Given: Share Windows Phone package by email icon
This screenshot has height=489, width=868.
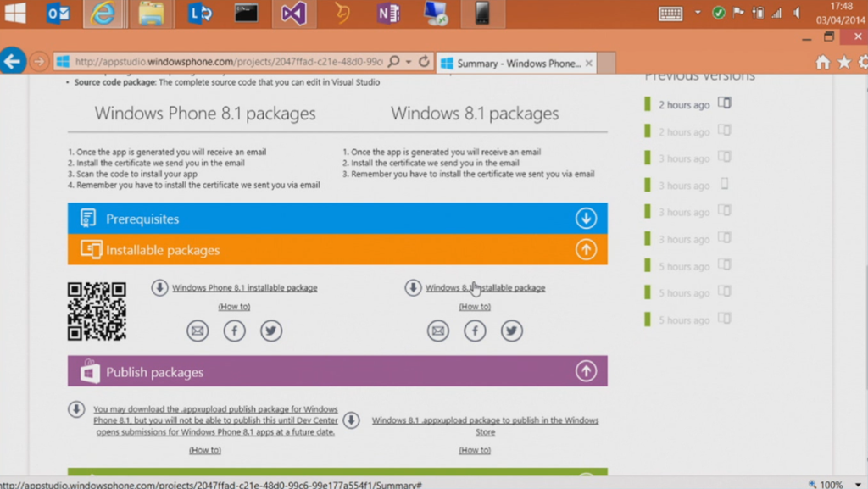Looking at the screenshot, I should 198,331.
